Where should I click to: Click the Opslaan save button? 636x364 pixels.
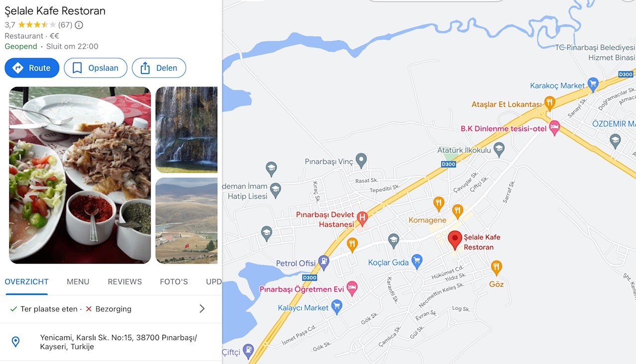(x=95, y=68)
